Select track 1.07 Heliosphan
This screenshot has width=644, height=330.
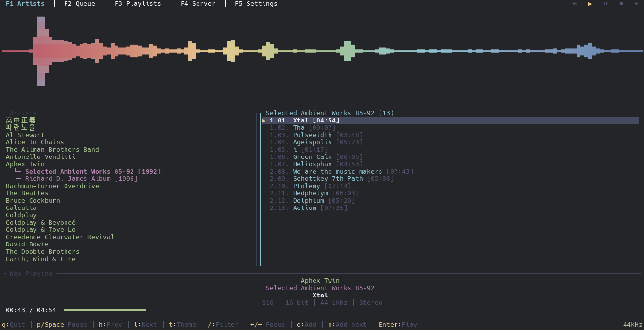pos(316,164)
